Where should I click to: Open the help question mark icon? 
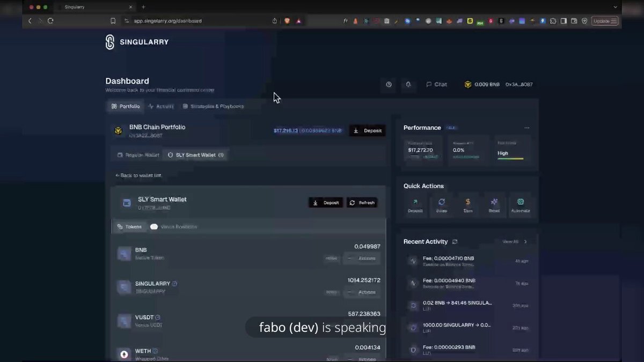point(389,84)
